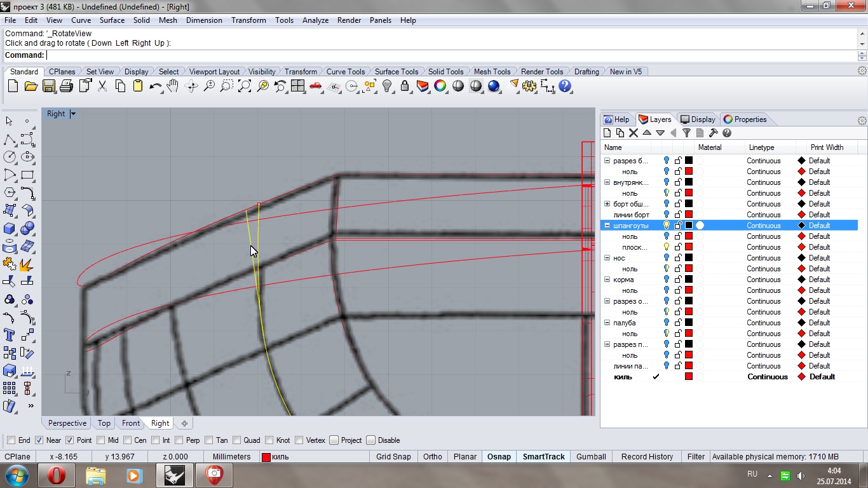The height and width of the screenshot is (488, 868).
Task: Click the Explode tool icon
Action: click(x=27, y=263)
